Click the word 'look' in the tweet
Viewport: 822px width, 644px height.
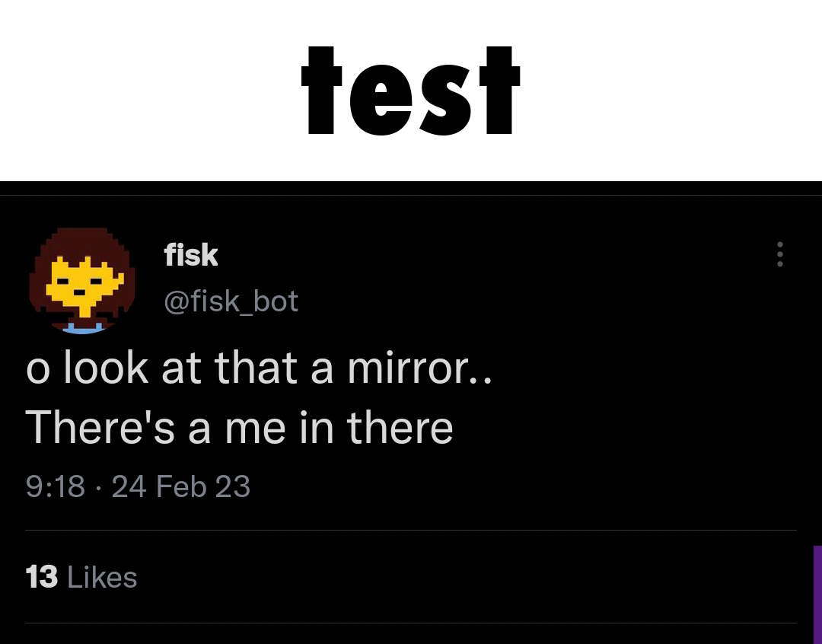tap(105, 368)
